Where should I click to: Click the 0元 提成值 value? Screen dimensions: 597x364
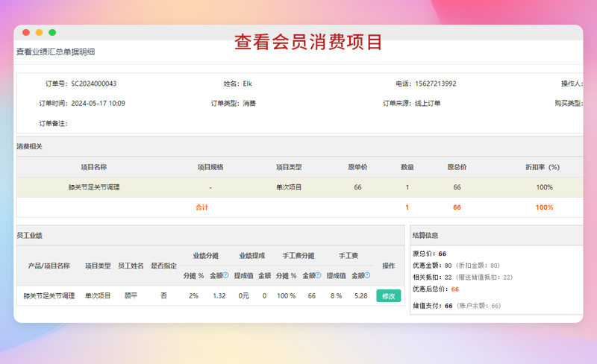[x=244, y=296]
